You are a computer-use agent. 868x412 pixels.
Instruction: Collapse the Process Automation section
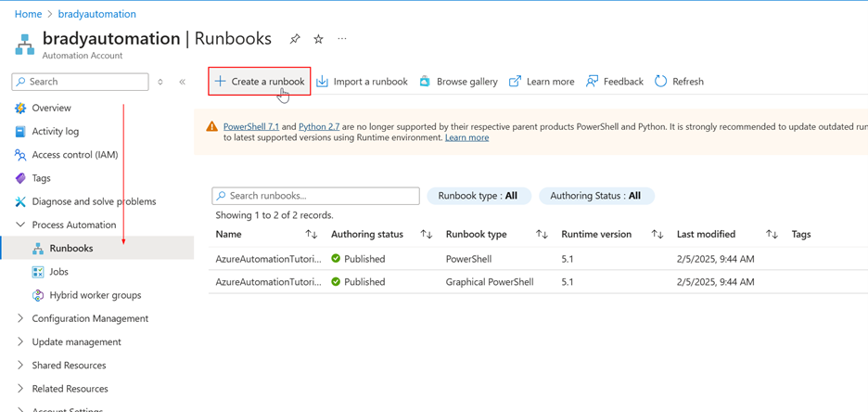click(x=20, y=225)
